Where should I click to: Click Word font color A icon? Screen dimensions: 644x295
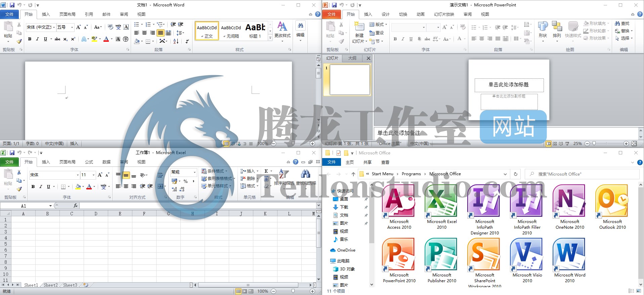pos(106,39)
